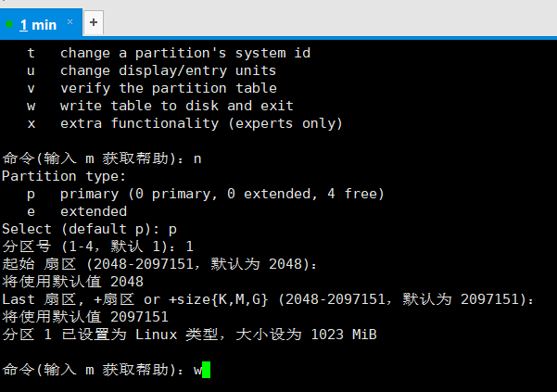This screenshot has width=557, height=392.
Task: Click the "起始 扇区 (2048-2097151" prompt line
Action: [159, 264]
